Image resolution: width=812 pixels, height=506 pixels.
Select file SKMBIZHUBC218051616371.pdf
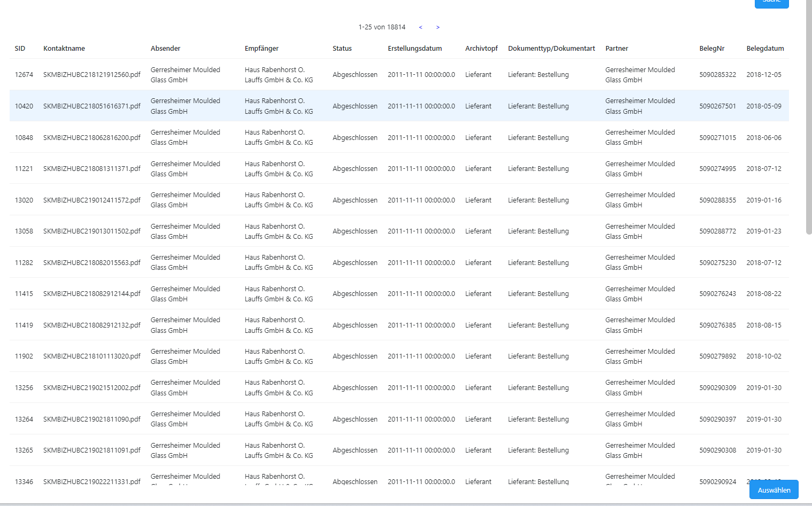coord(91,106)
